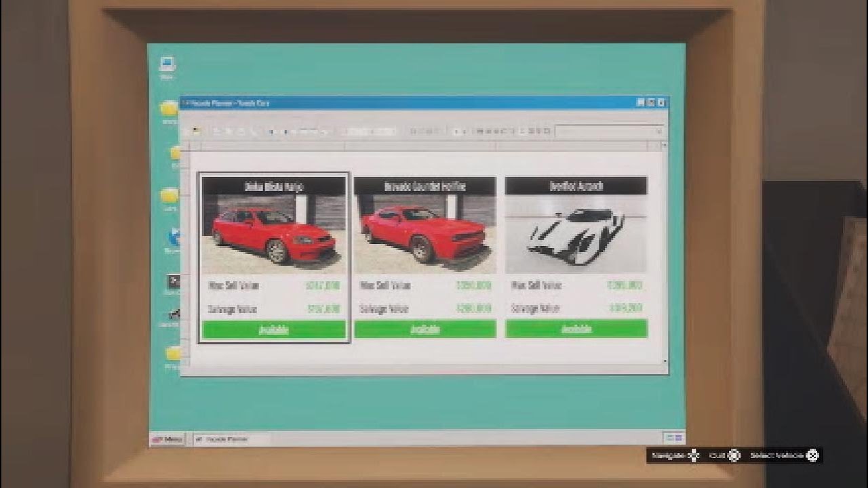The image size is (868, 488).
Task: Click inside the toolbar combo box field
Action: tap(609, 131)
